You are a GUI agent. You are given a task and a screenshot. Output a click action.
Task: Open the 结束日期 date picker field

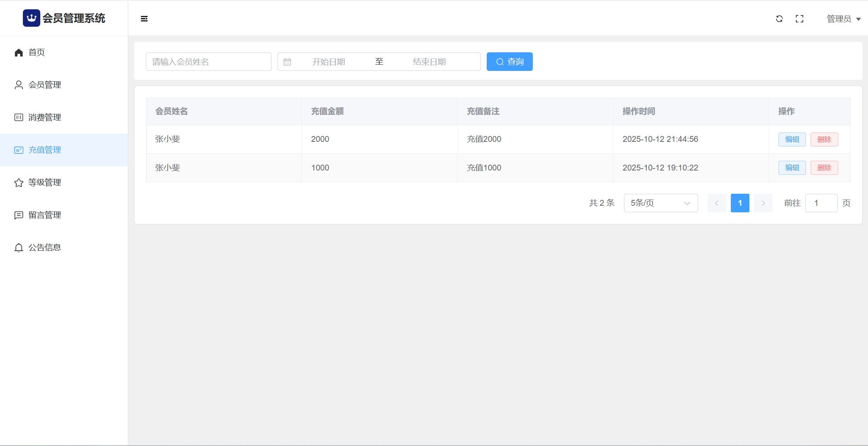(x=429, y=62)
